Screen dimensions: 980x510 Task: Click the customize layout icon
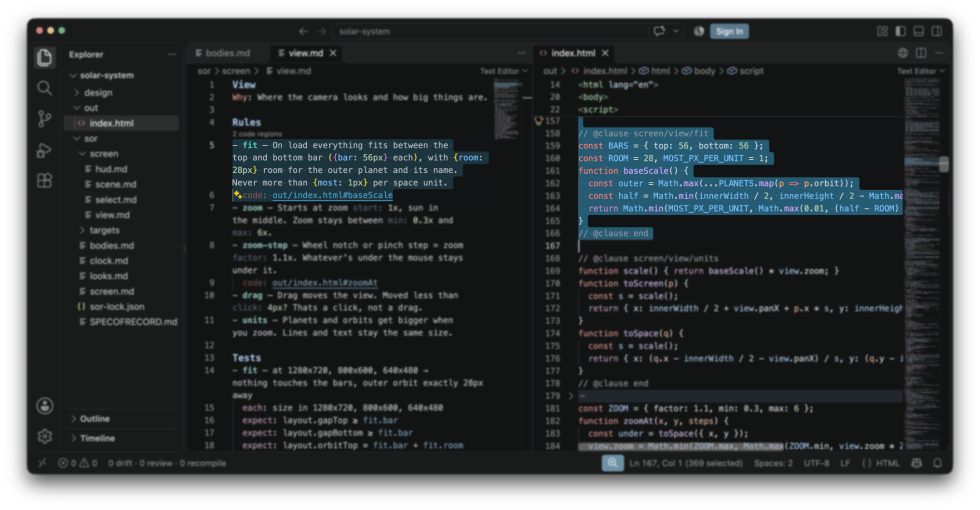point(882,31)
